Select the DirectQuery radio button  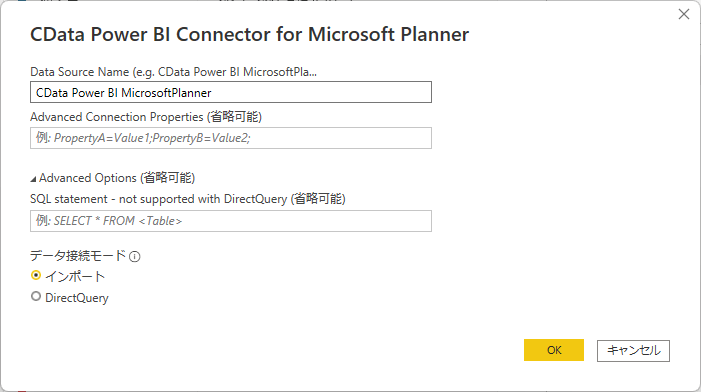pyautogui.click(x=36, y=296)
